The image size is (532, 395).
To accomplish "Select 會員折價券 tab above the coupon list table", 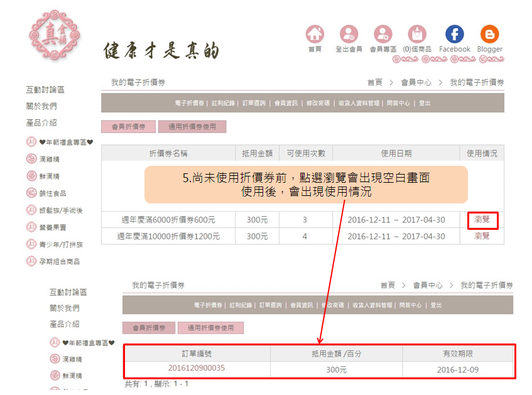I will point(128,127).
